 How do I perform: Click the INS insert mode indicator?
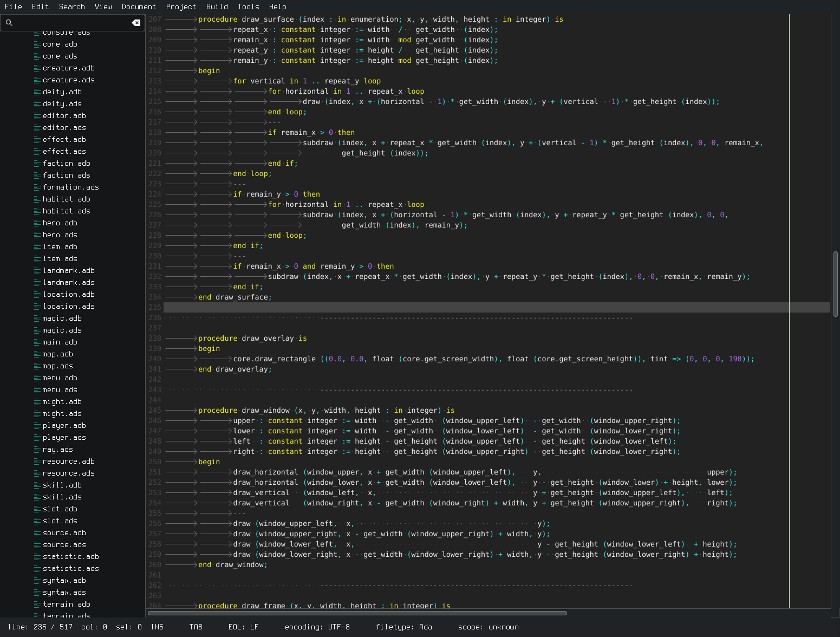point(157,627)
